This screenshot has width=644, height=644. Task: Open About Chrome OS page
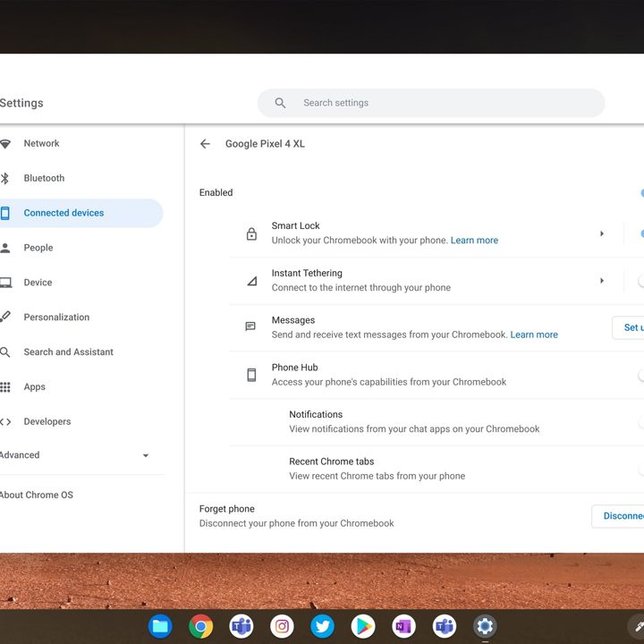[x=37, y=495]
